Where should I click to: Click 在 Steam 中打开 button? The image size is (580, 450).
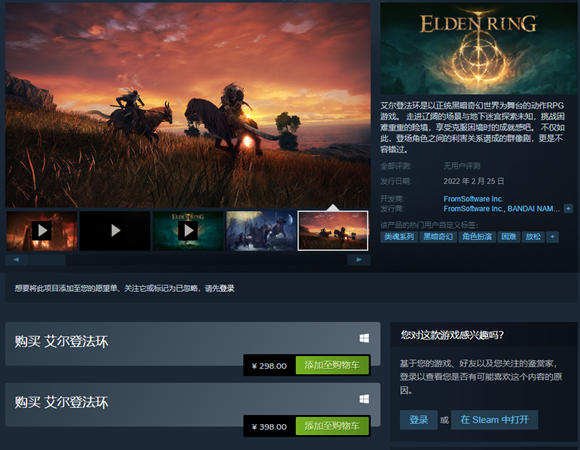click(494, 420)
